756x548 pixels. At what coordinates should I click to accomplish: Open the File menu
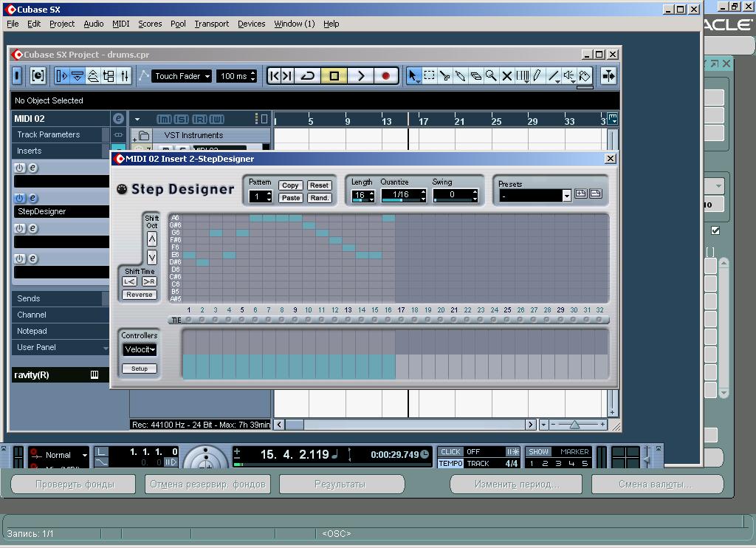point(13,24)
